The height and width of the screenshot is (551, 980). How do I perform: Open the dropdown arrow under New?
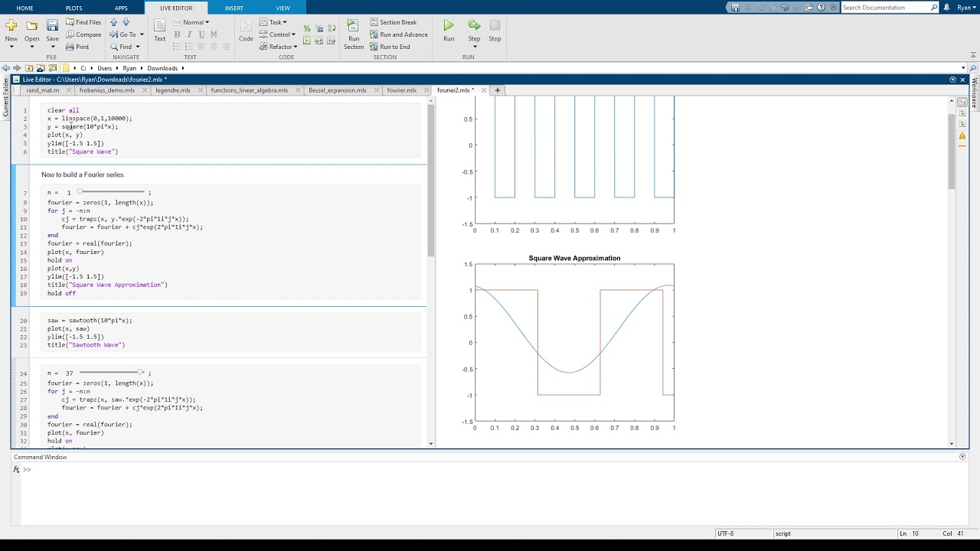(x=11, y=47)
